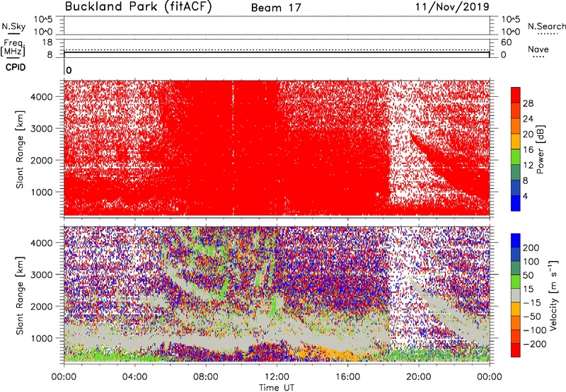
Task: Pick the yellow-orange -15 to -50 velocity swatch
Action: point(516,309)
